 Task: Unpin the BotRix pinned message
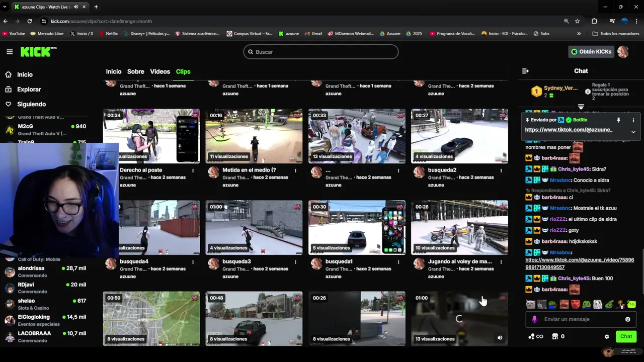tap(618, 120)
